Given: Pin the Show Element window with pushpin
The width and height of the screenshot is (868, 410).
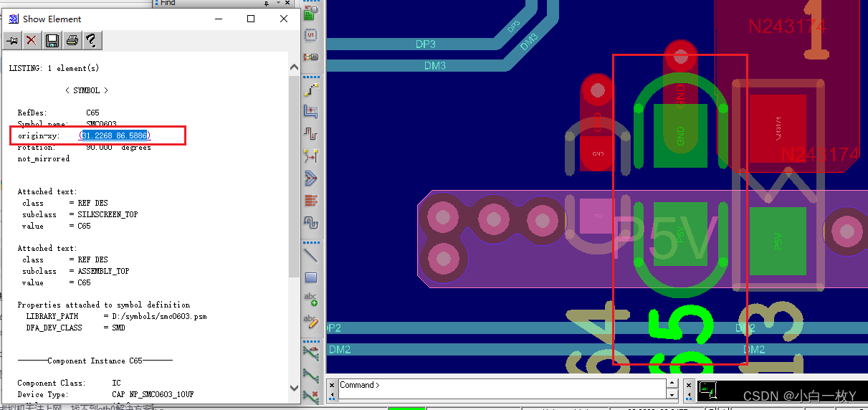Looking at the screenshot, I should pos(12,41).
